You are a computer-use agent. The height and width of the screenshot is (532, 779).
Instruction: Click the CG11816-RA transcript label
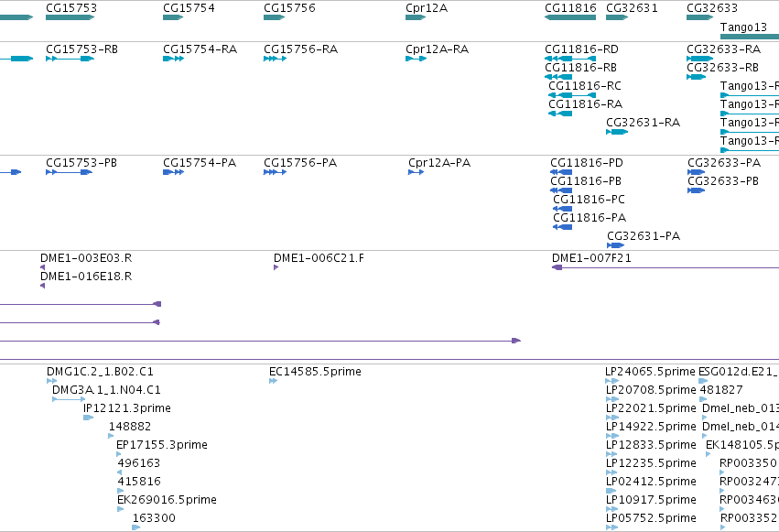585,104
